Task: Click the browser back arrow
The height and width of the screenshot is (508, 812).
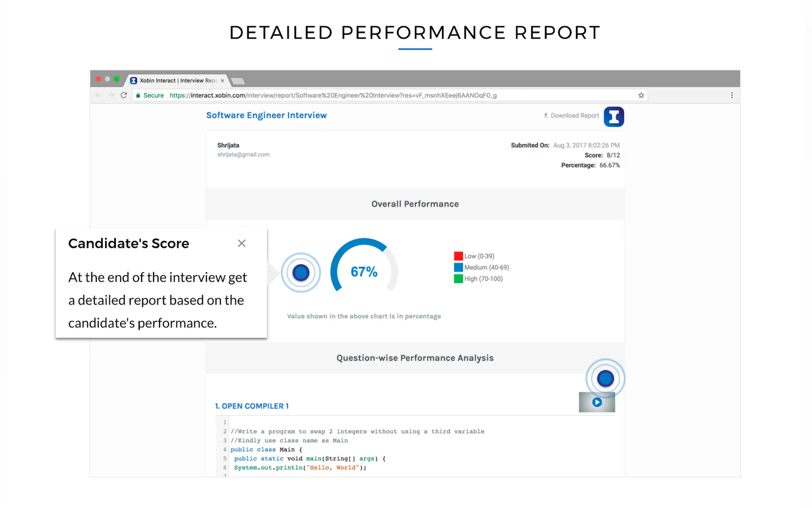Action: click(98, 95)
